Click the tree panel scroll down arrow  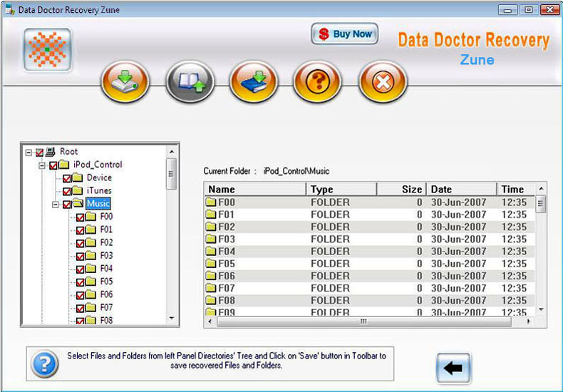click(x=172, y=319)
